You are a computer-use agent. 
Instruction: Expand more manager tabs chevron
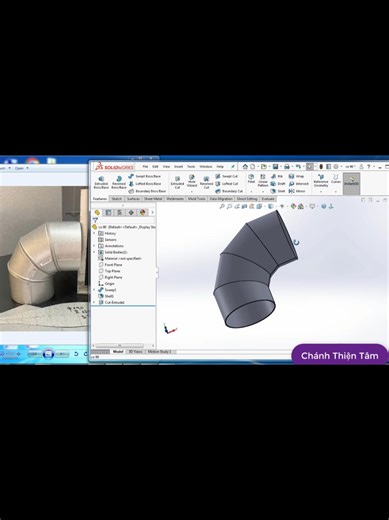coord(152,212)
